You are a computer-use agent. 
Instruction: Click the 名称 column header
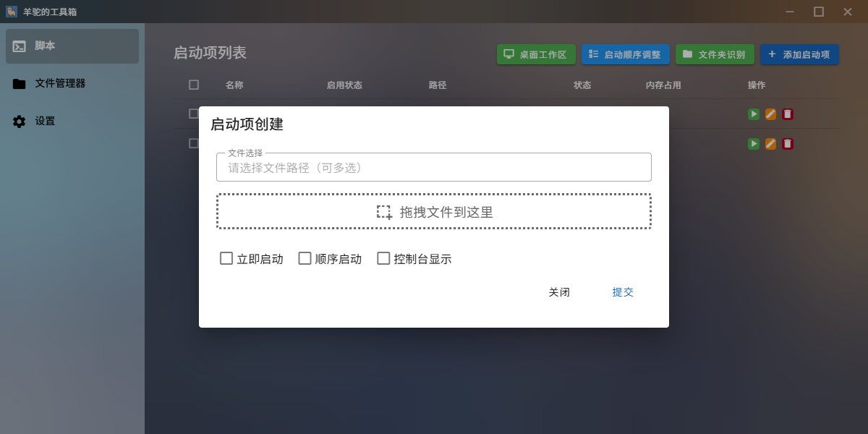234,85
